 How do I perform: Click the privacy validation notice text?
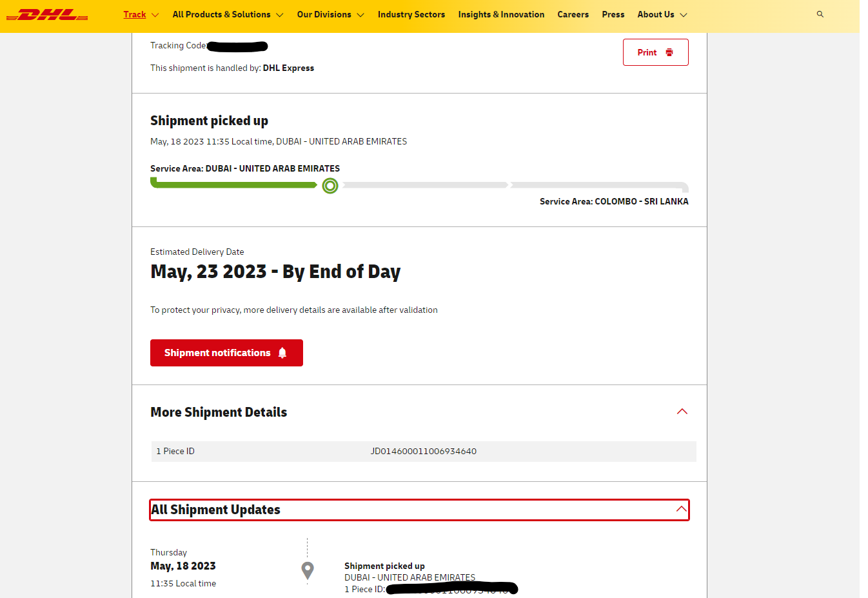click(294, 310)
